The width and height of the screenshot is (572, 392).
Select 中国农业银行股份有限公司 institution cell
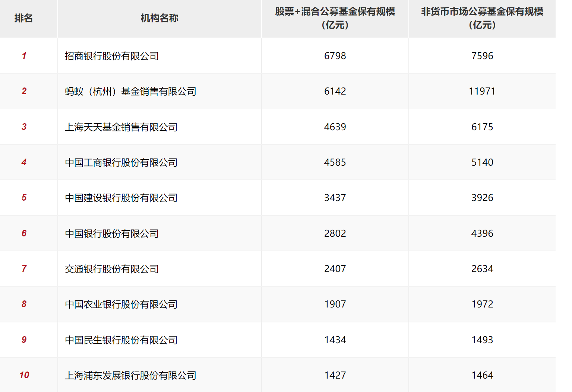121,305
